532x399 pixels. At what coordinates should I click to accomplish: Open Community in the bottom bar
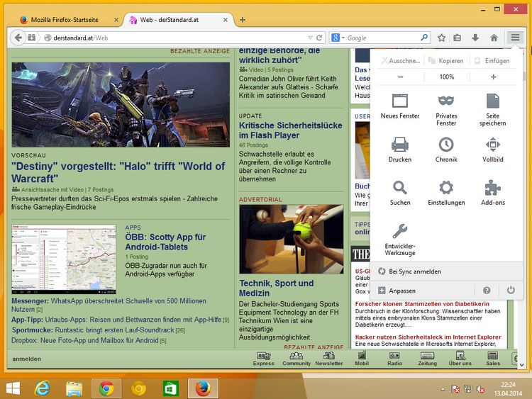pyautogui.click(x=297, y=359)
